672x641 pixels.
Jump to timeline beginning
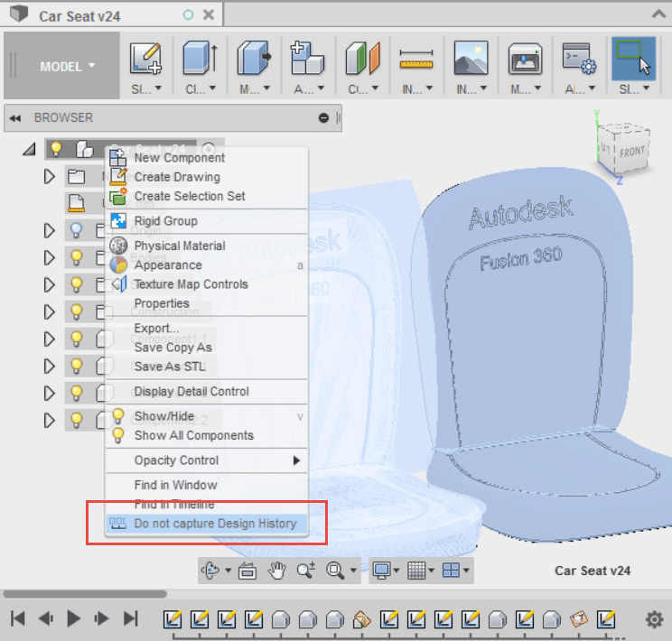coord(17,618)
